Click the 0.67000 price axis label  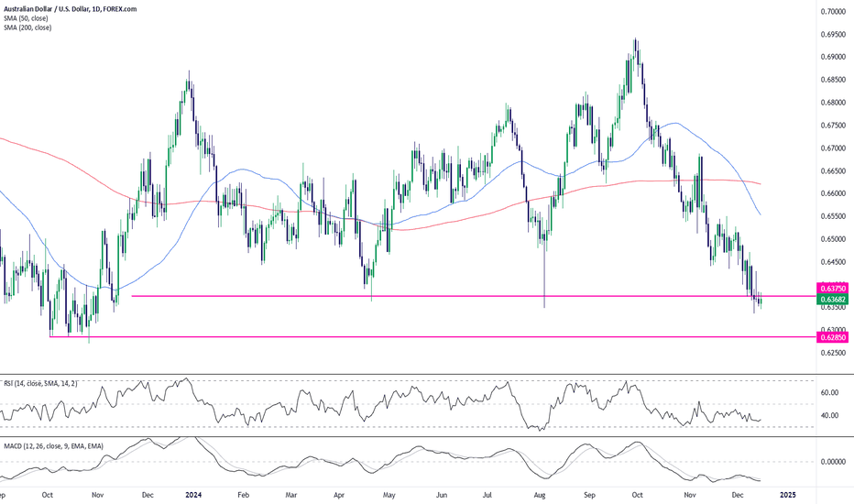tap(833, 148)
